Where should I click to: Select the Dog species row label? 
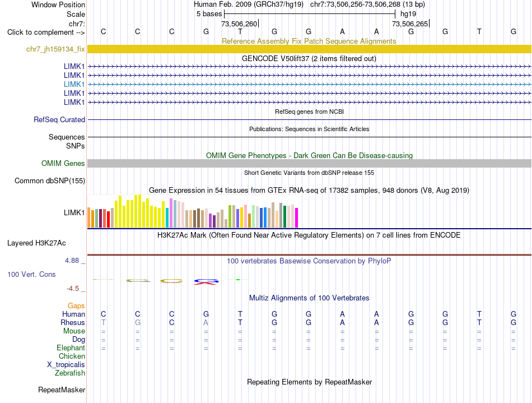(x=78, y=340)
